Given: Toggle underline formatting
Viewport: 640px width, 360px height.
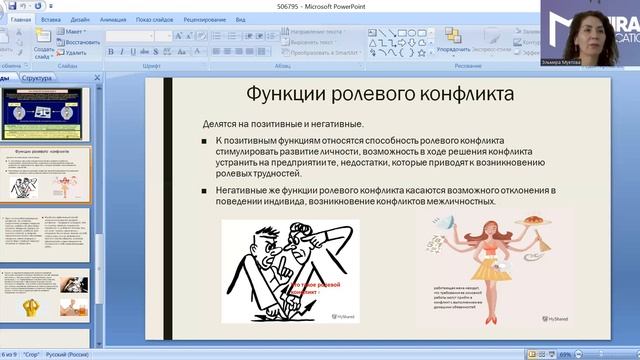Looking at the screenshot, I should click(x=133, y=51).
